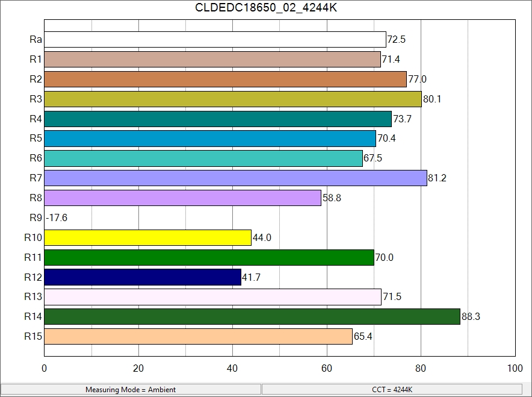The image size is (532, 397).
Task: Click the CCT = 4244K status panel
Action: pyautogui.click(x=392, y=390)
